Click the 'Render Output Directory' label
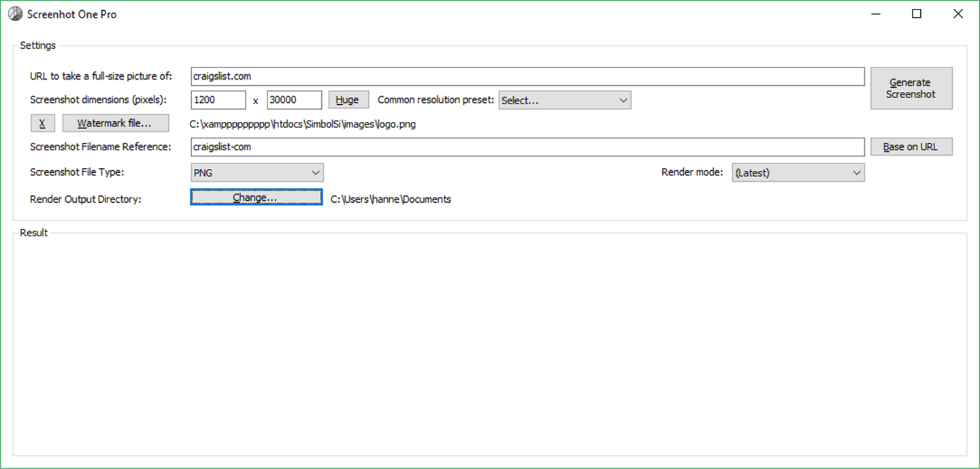980x469 pixels. 86,199
